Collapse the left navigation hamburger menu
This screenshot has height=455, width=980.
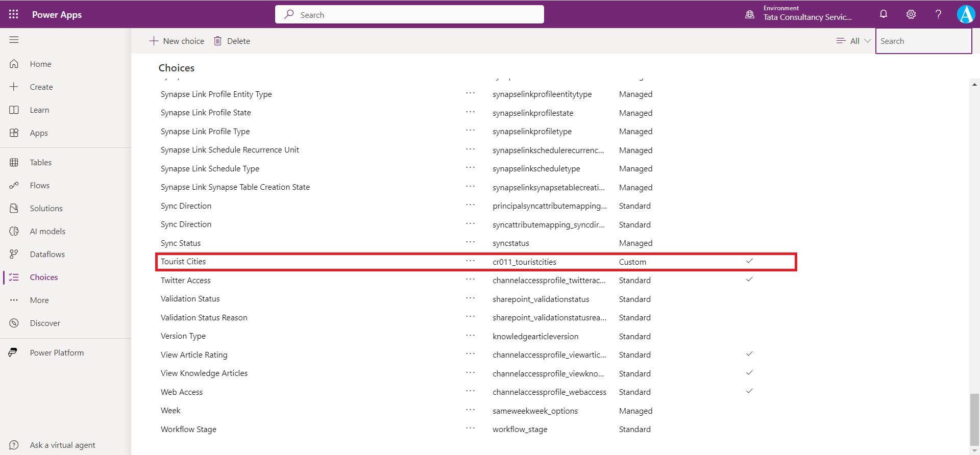click(x=14, y=40)
